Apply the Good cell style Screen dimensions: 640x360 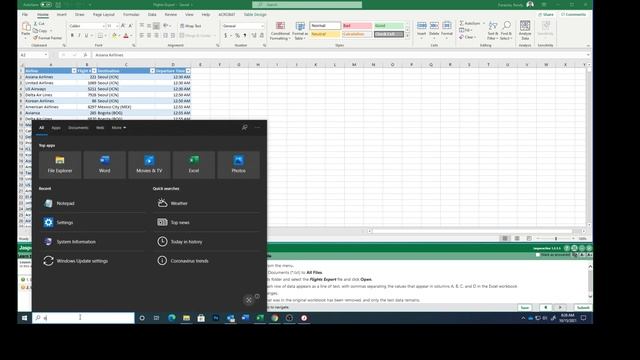[x=389, y=26]
